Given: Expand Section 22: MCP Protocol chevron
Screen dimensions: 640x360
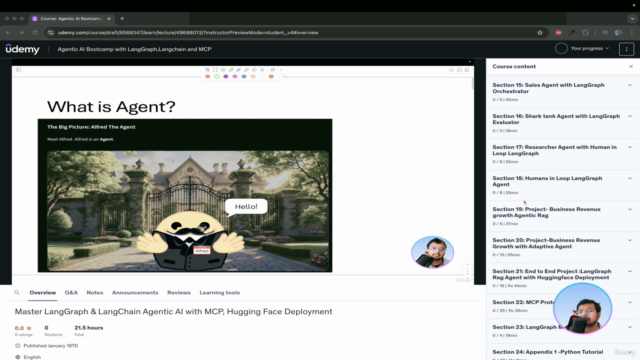Looking at the screenshot, I should click(630, 302).
